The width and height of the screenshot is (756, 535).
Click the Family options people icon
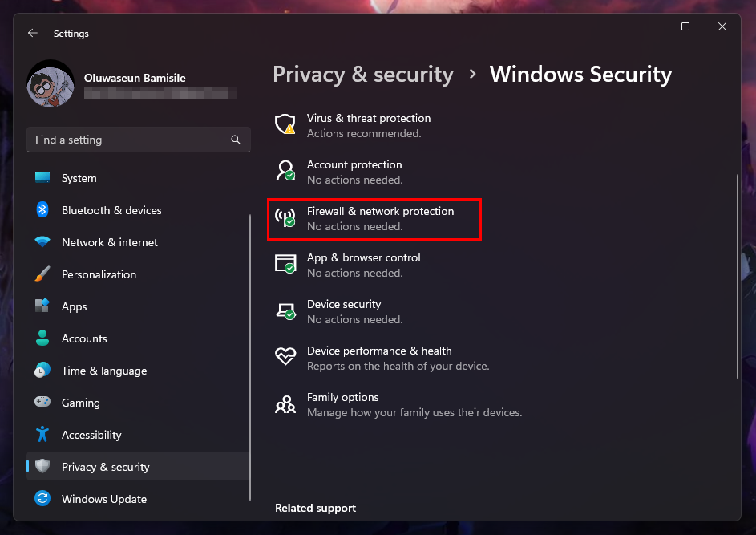point(285,403)
